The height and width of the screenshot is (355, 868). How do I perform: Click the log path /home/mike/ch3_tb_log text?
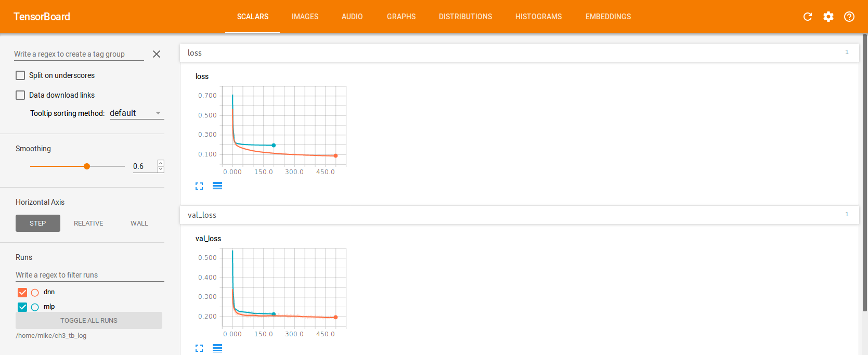pyautogui.click(x=51, y=336)
